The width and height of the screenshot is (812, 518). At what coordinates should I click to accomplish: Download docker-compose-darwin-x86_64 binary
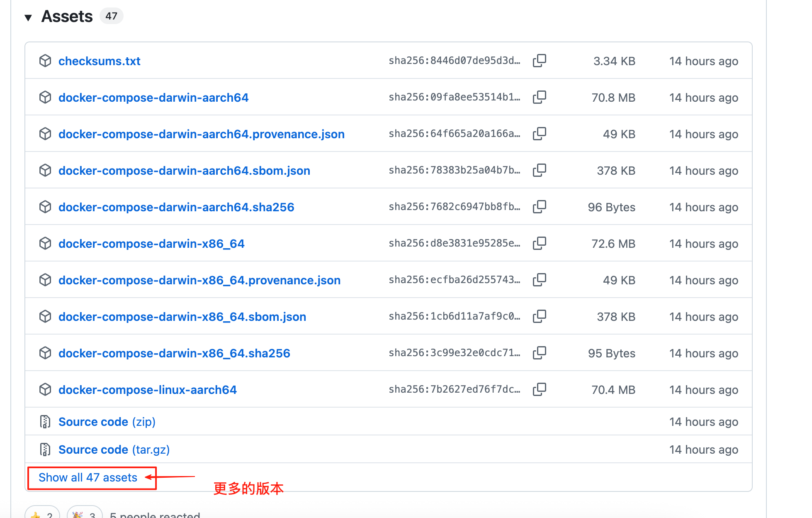pyautogui.click(x=151, y=244)
